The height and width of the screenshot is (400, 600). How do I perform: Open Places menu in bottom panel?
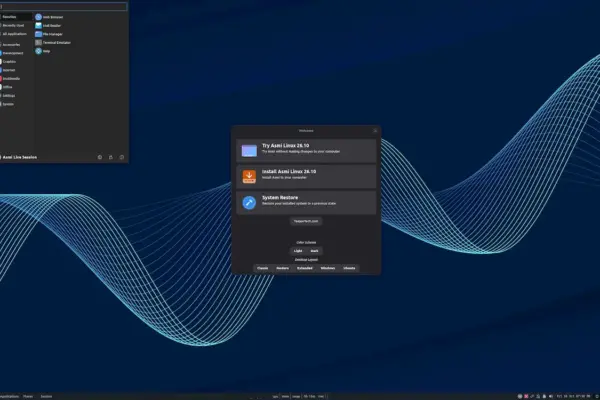click(x=28, y=397)
